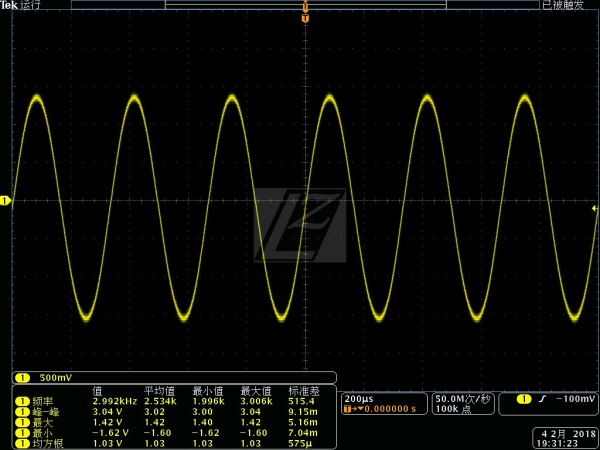The width and height of the screenshot is (600, 450).
Task: Select the 1.42 V maximum value
Action: [108, 422]
